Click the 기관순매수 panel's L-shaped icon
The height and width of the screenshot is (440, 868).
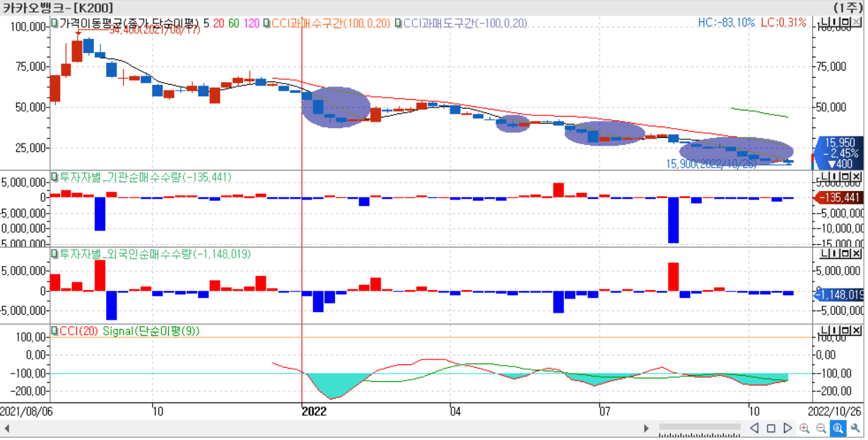[x=824, y=176]
